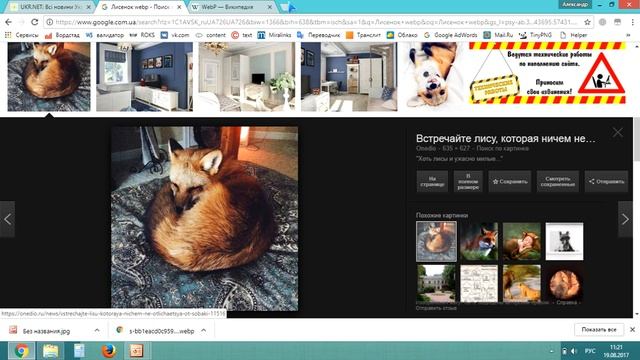The width and height of the screenshot is (640, 360).
Task: Open the text bookmark
Action: click(242, 35)
